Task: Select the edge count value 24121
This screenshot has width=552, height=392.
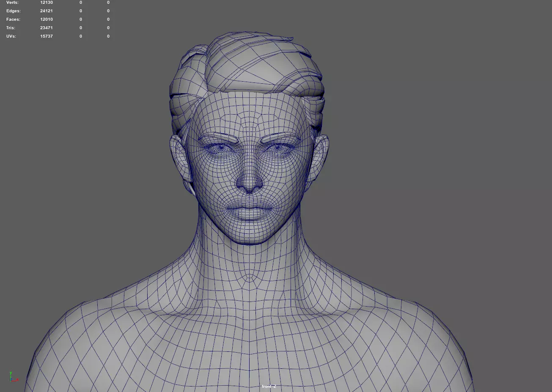Action: pyautogui.click(x=47, y=11)
